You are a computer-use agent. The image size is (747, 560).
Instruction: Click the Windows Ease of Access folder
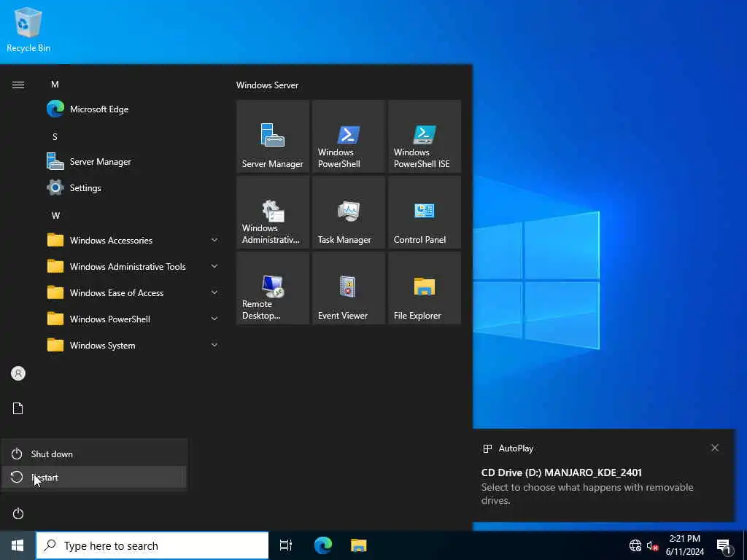pos(133,292)
